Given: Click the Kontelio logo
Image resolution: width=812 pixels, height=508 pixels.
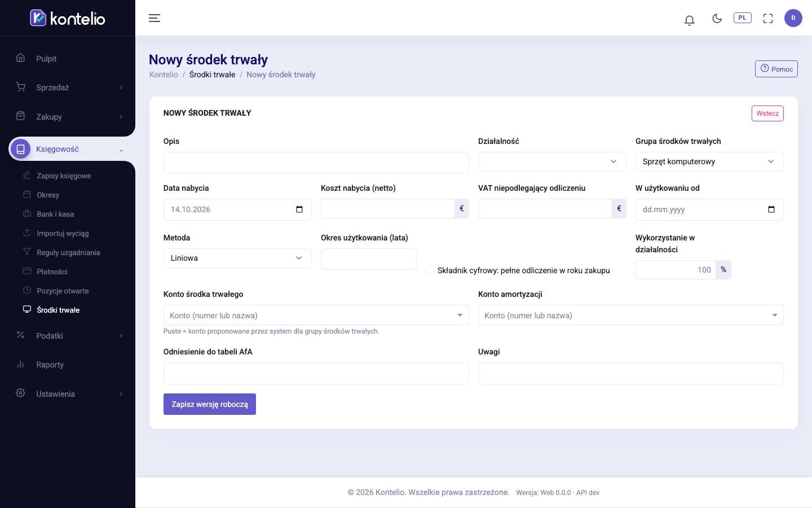Looking at the screenshot, I should point(68,18).
